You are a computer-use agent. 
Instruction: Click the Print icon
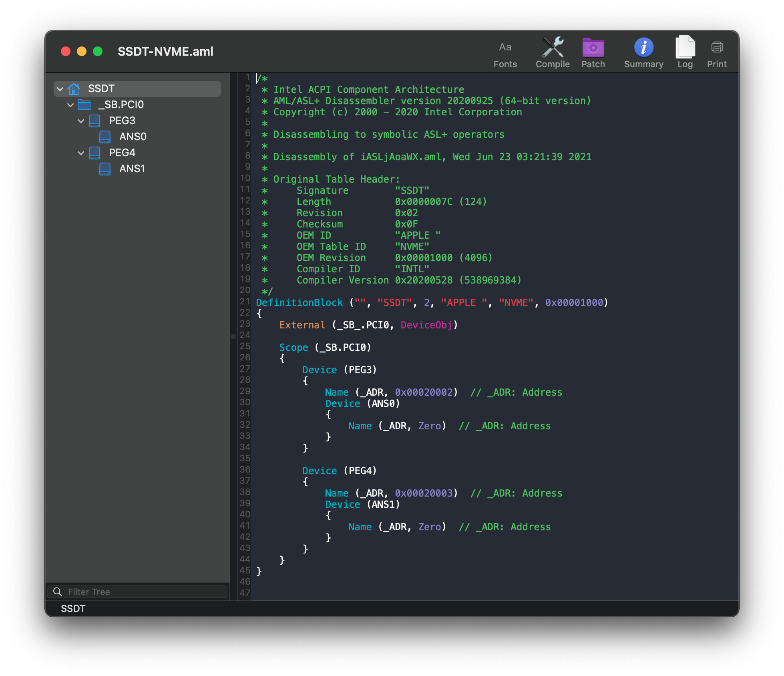[717, 48]
